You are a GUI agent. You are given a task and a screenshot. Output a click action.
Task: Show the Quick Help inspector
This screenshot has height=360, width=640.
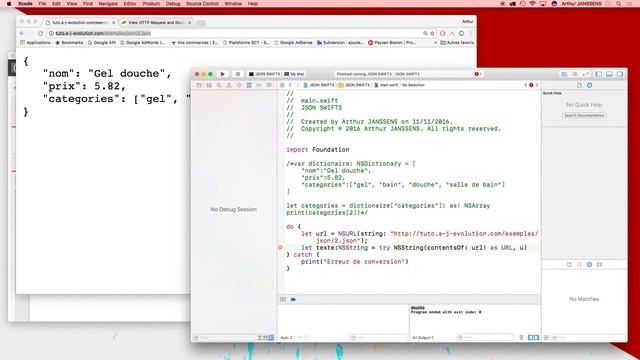tap(589, 85)
